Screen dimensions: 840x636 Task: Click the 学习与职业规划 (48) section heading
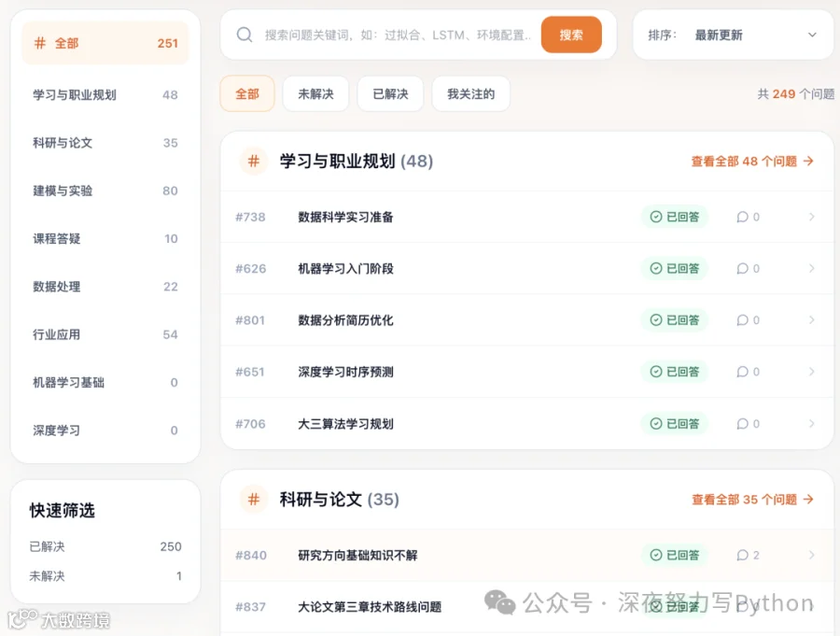point(357,161)
